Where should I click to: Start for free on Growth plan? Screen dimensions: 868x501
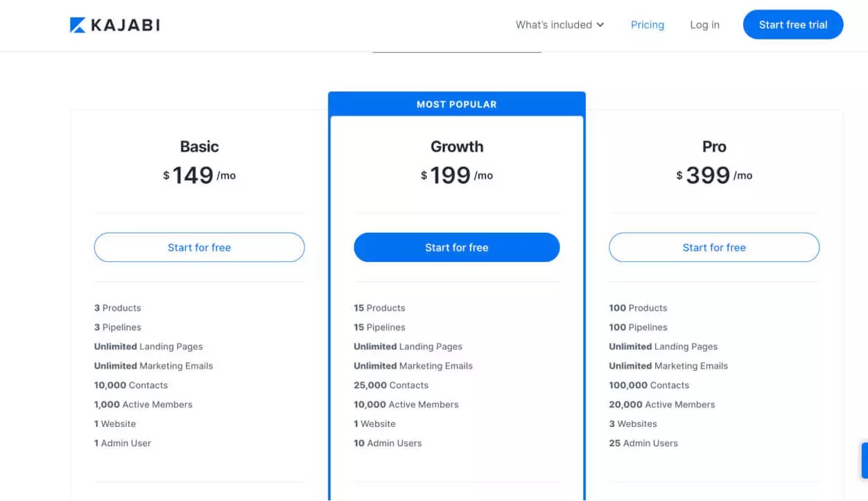[x=456, y=247]
